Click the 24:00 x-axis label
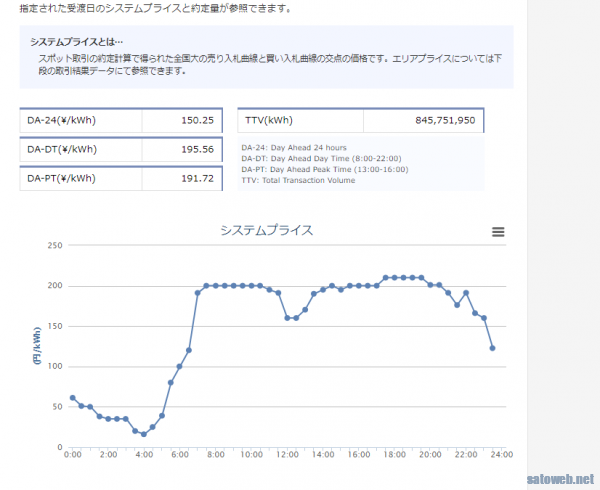 [x=502, y=455]
